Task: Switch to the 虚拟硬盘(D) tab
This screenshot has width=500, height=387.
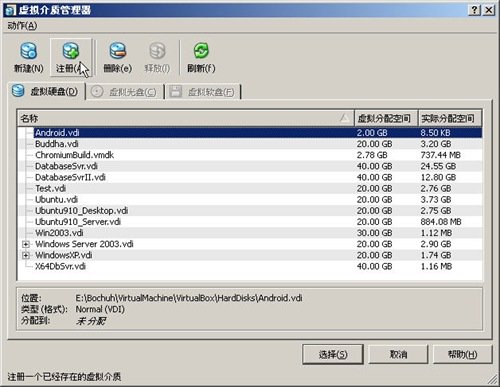Action: pos(45,91)
